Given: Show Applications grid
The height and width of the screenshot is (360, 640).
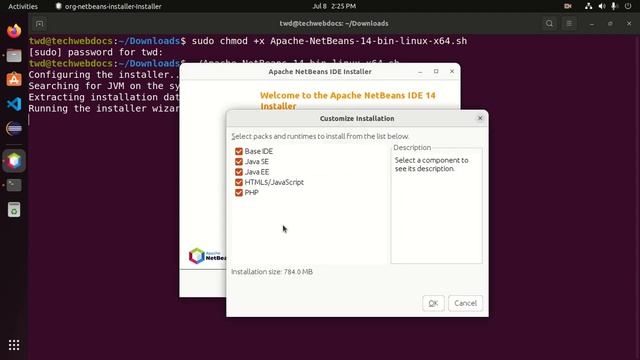Looking at the screenshot, I should point(14,345).
